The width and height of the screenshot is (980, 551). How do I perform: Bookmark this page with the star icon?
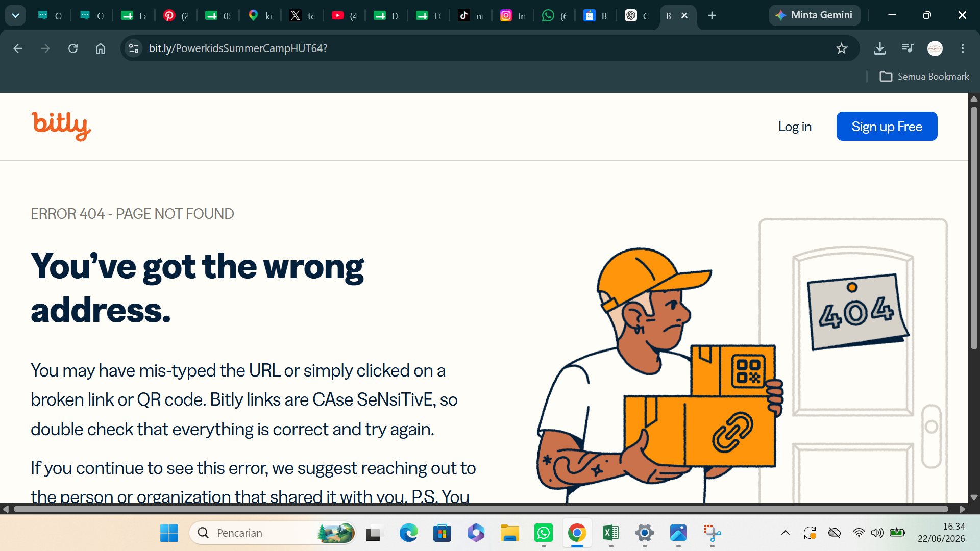tap(842, 48)
